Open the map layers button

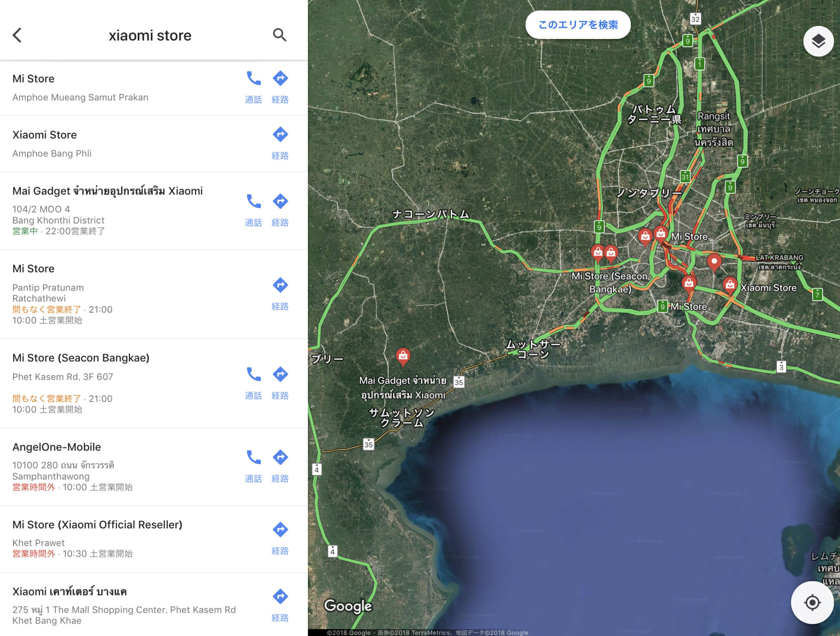click(x=818, y=41)
